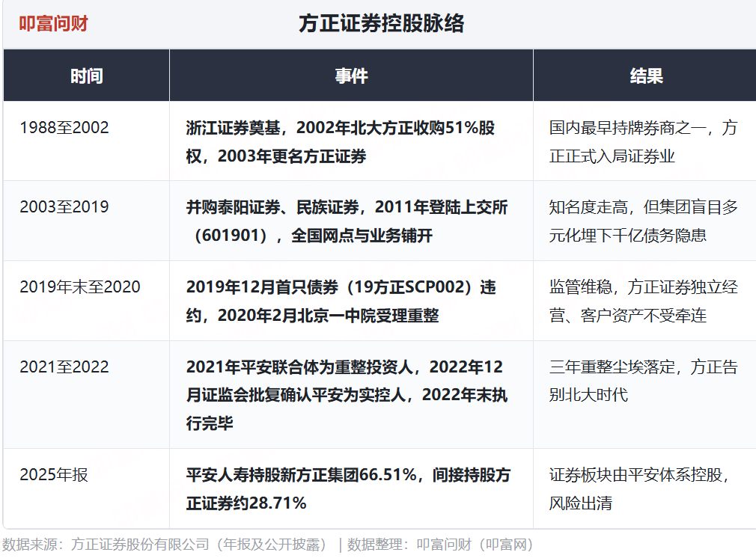Click result text 国内最早持牌券商之一
This screenshot has width=756, height=558.
628,128
